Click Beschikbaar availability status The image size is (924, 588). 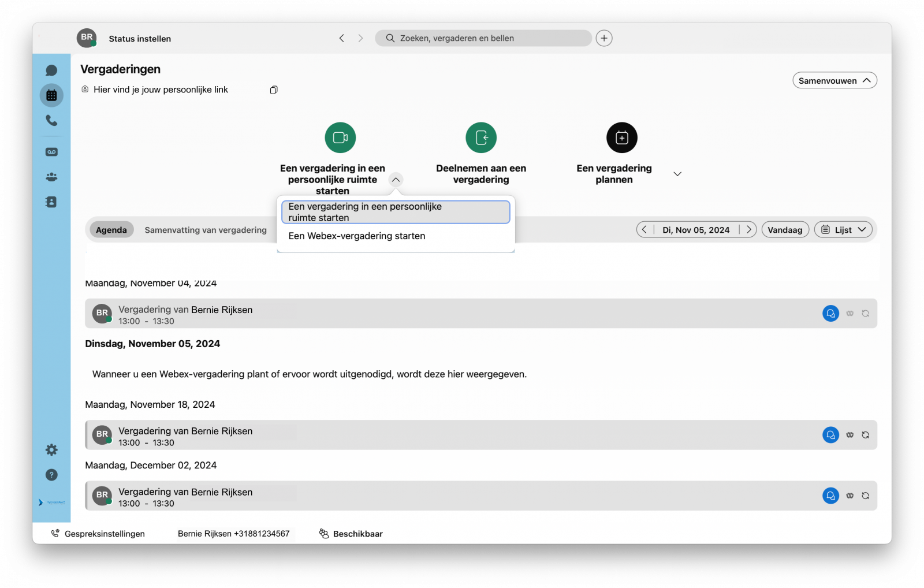click(351, 534)
